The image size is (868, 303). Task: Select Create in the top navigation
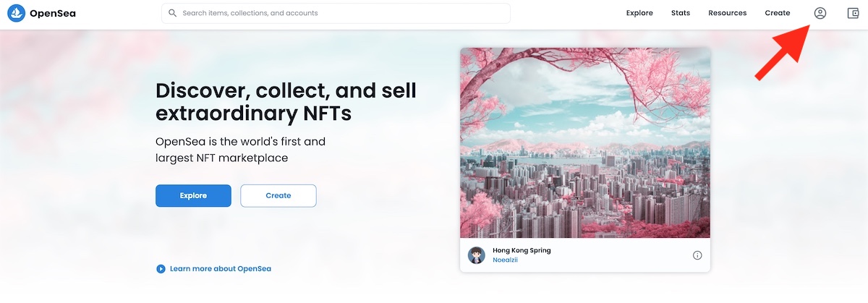tap(778, 13)
